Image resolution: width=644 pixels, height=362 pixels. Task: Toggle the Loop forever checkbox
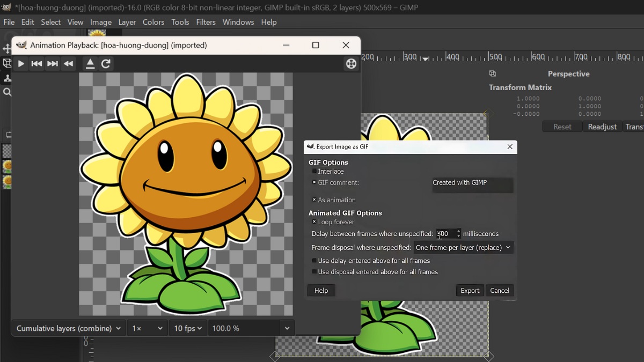point(314,222)
